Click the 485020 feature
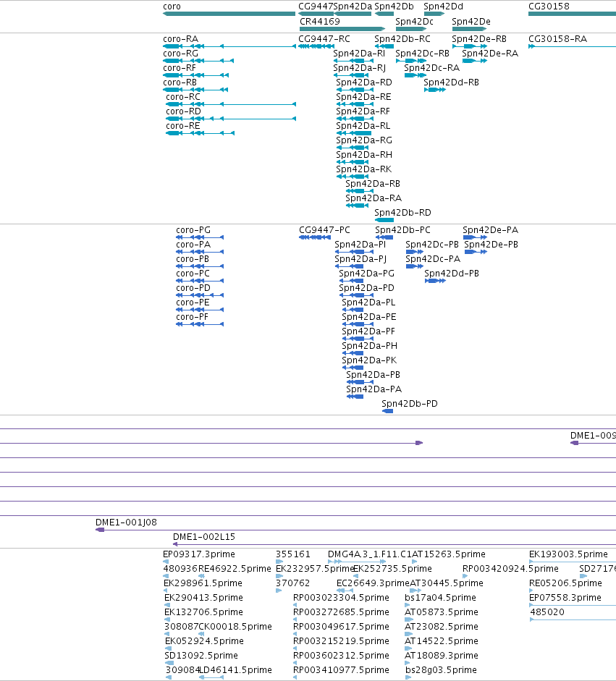This screenshot has width=616, height=681. [573, 619]
